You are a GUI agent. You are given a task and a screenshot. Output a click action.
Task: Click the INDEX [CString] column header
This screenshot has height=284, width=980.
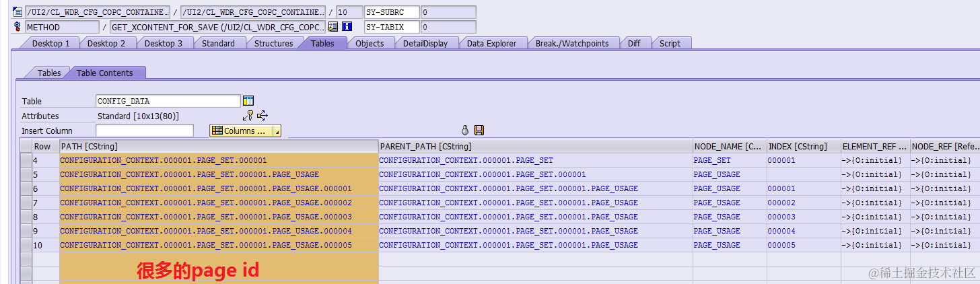pyautogui.click(x=804, y=146)
